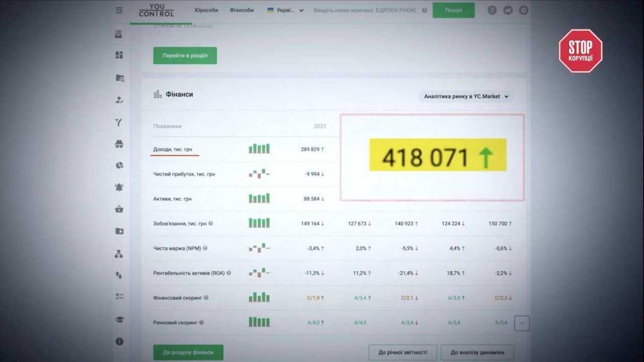This screenshot has height=362, width=644.
Task: Click the Активи, тис. грн label
Action: tap(172, 199)
